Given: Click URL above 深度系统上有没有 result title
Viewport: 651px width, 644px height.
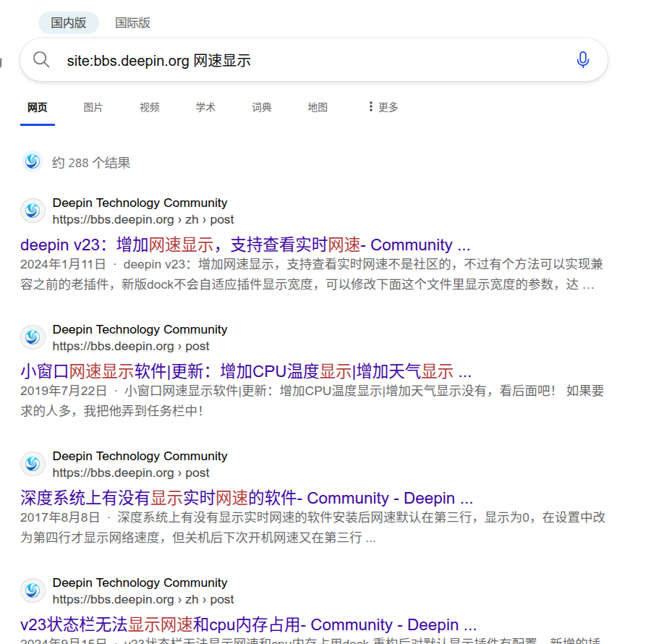Looking at the screenshot, I should click(131, 473).
